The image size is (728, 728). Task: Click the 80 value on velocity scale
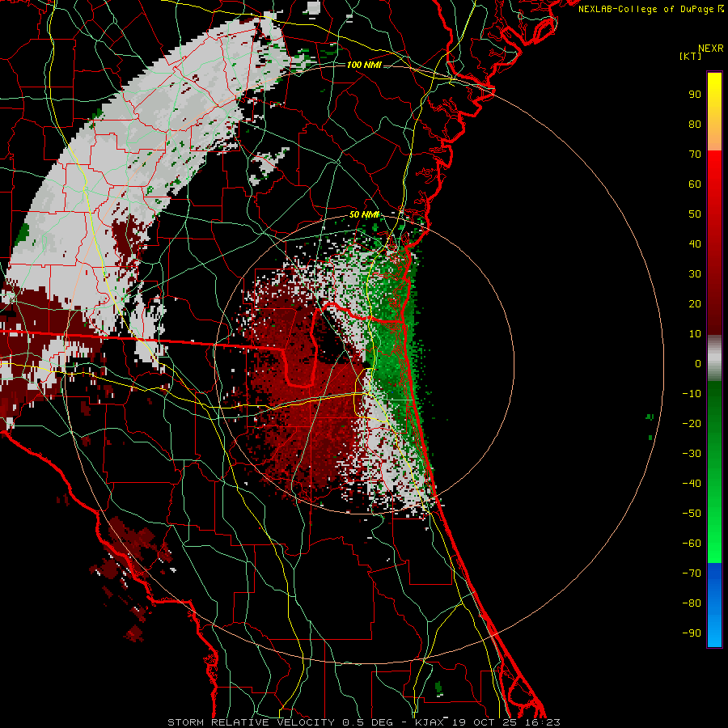695,124
